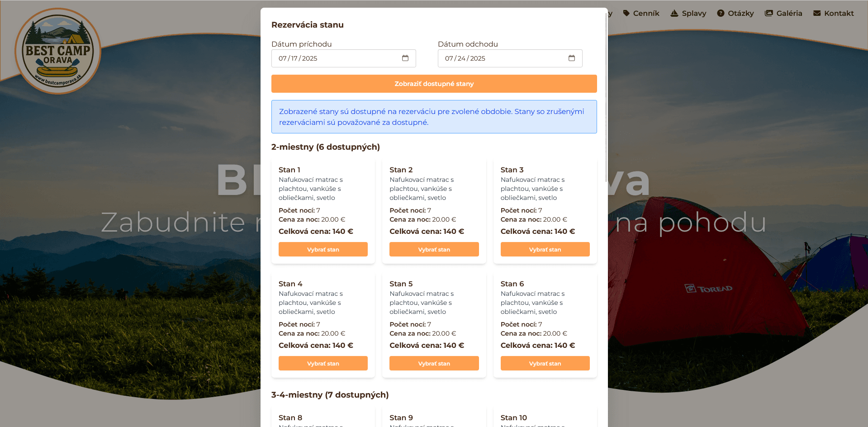Open the Cenník menu item
This screenshot has width=868, height=427.
646,13
